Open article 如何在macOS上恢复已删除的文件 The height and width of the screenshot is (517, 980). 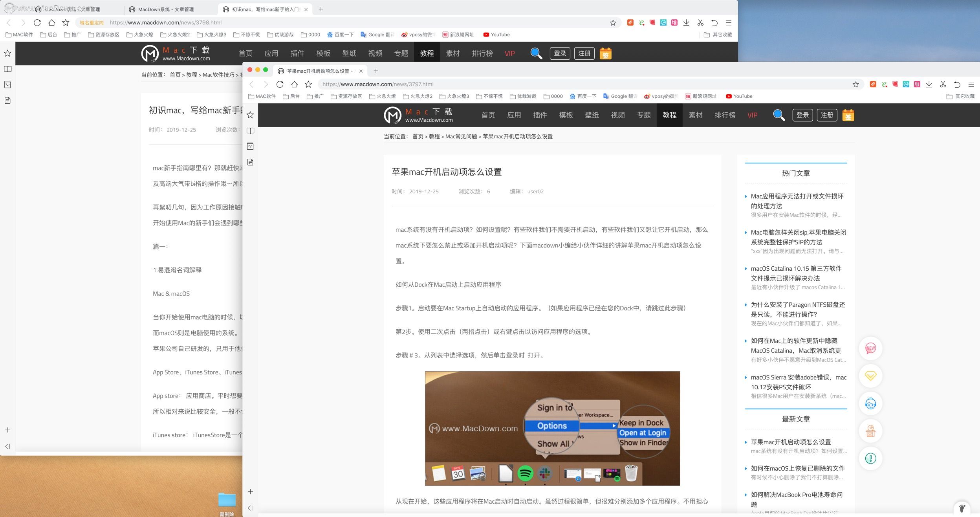(798, 468)
